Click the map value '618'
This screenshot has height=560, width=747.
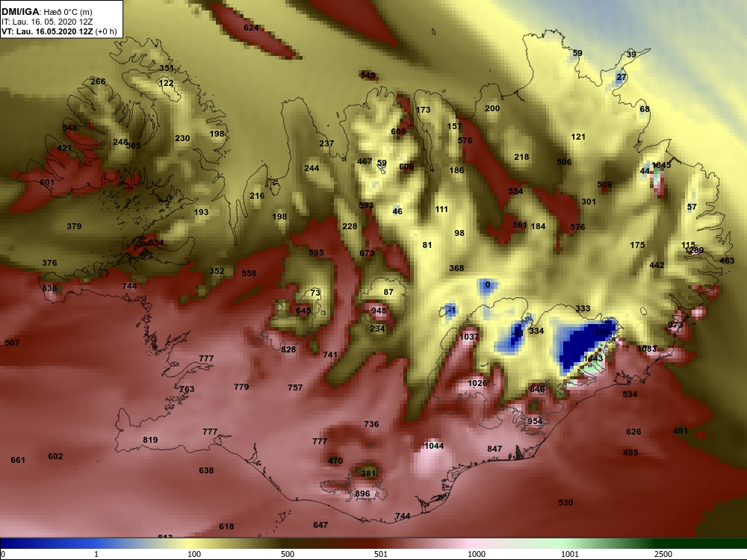[226, 526]
